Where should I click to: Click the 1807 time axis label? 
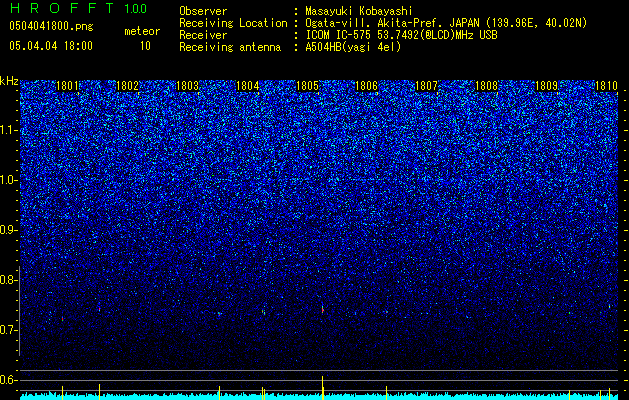(x=426, y=86)
